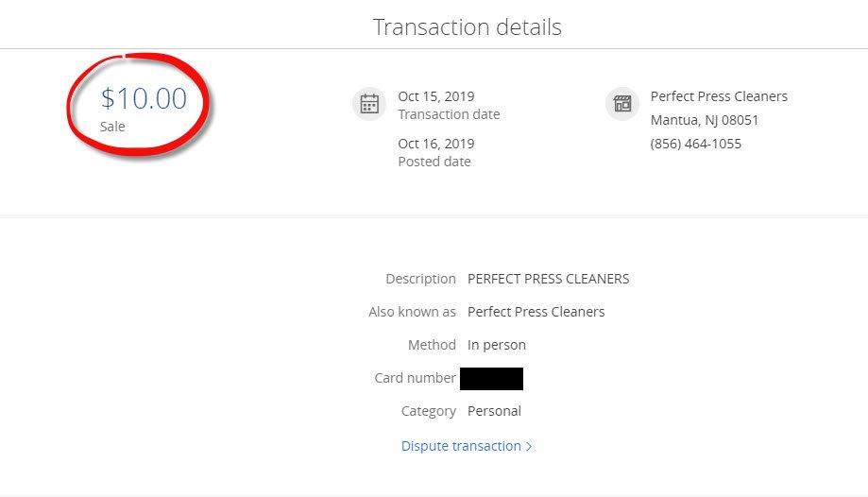Click the In person method value

click(497, 345)
